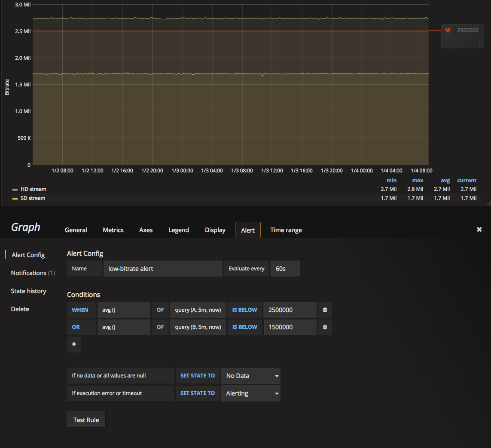Toggle the HD stream series in the legend
Viewport: 491px width, 448px height.
(x=33, y=189)
